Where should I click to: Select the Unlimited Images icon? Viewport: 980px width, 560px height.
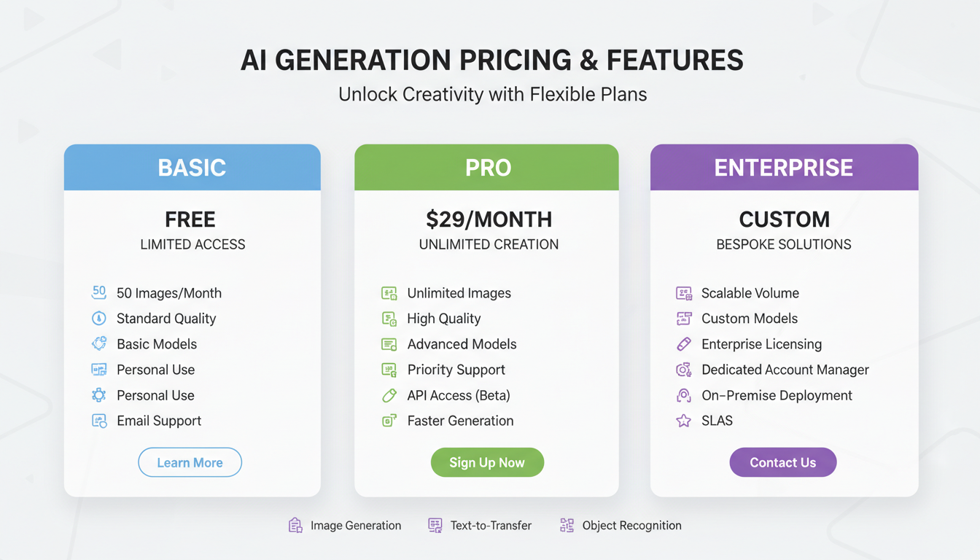coord(389,292)
